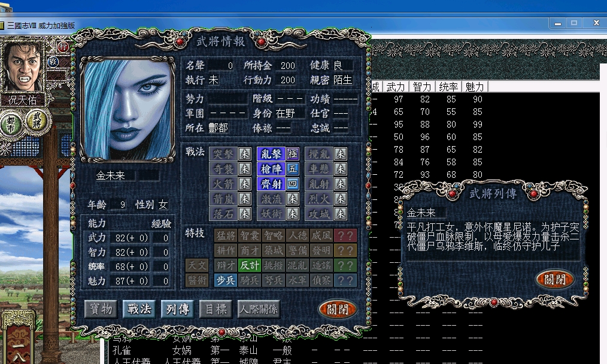Open the 人際關係 relationships button

tap(259, 309)
